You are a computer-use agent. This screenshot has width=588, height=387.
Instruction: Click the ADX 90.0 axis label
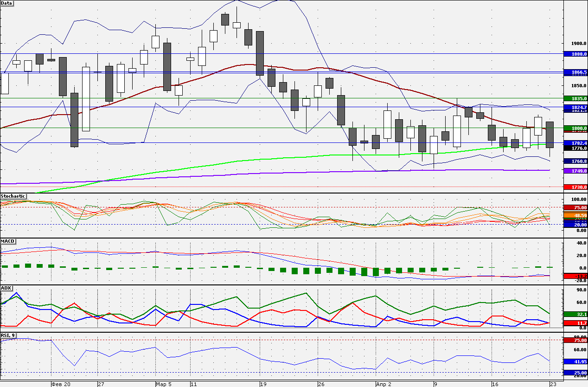click(x=581, y=290)
